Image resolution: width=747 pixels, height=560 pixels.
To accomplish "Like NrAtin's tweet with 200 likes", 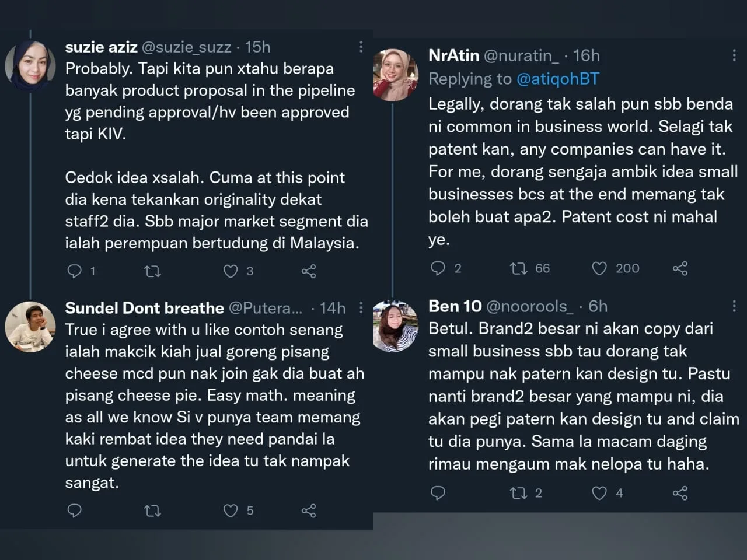I will tap(599, 268).
